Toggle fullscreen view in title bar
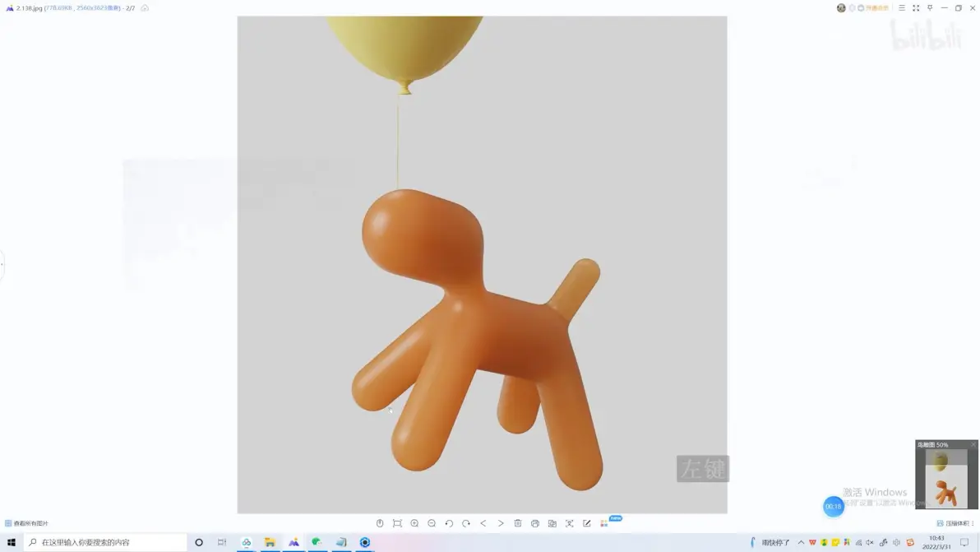 click(x=916, y=8)
